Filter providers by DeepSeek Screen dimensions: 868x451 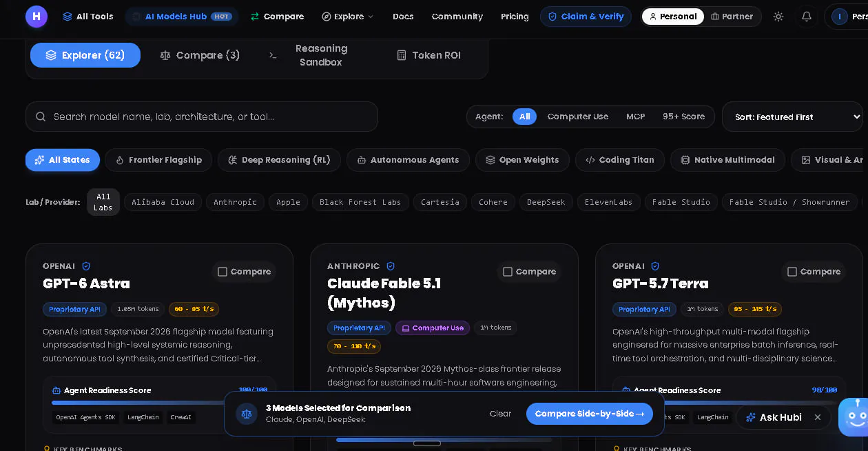(546, 202)
